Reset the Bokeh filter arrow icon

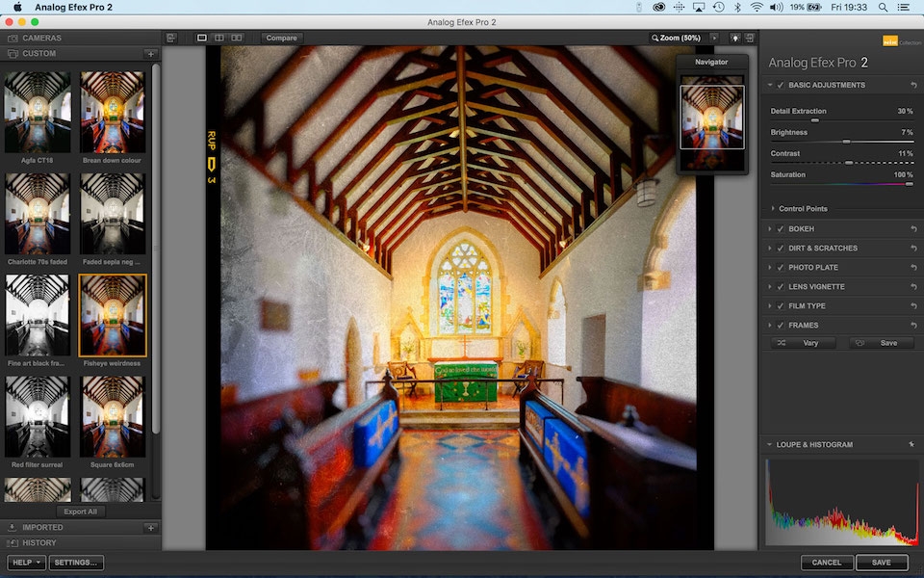[x=913, y=229]
